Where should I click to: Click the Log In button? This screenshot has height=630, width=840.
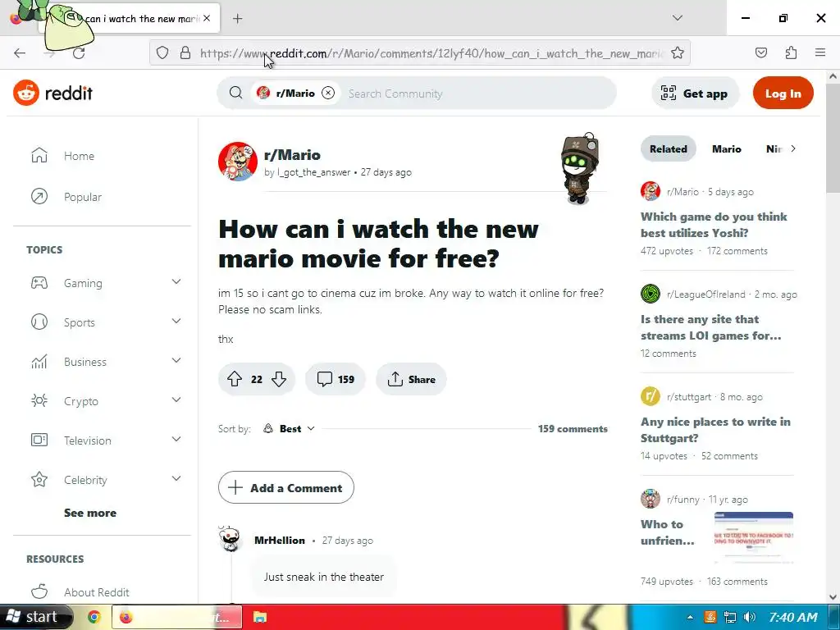click(x=783, y=94)
